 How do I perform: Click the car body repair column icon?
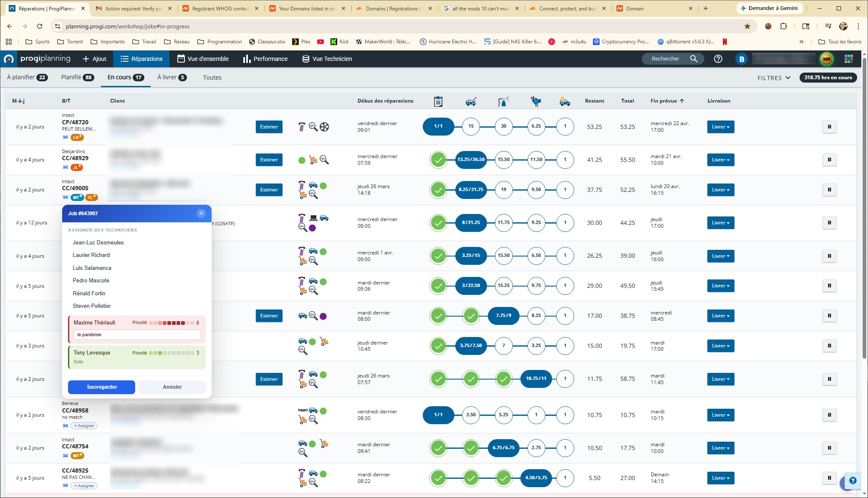tap(471, 101)
